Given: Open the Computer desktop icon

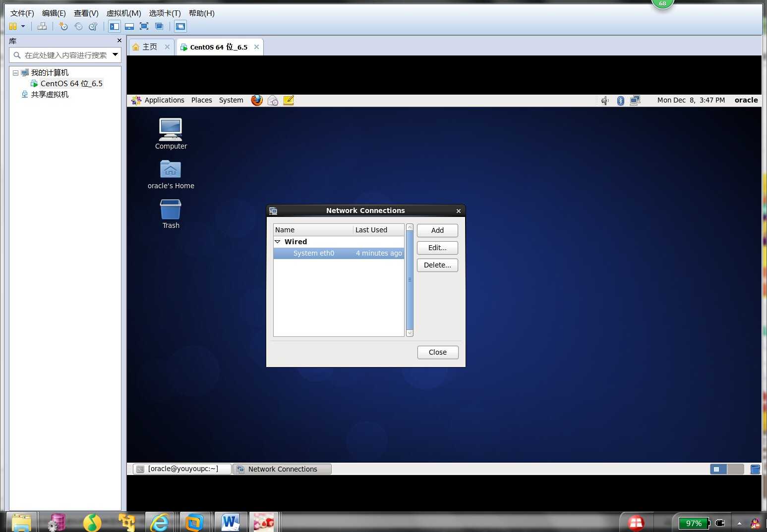Looking at the screenshot, I should pyautogui.click(x=171, y=134).
